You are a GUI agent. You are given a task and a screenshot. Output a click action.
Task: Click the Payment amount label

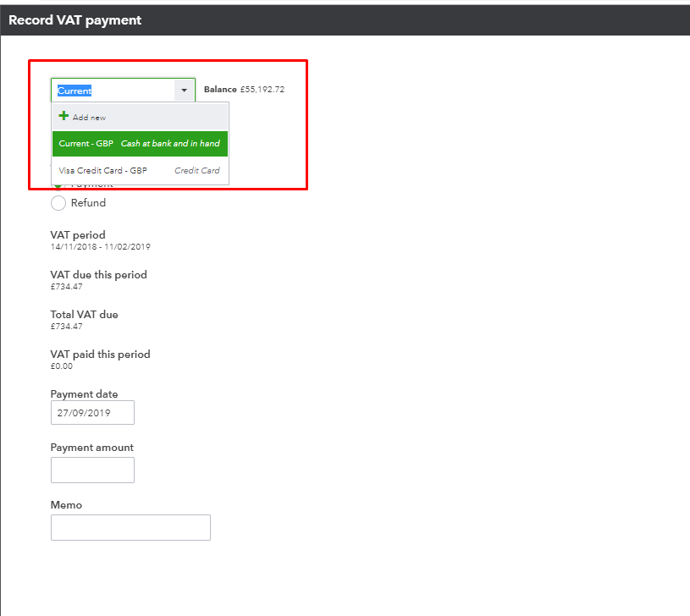pos(91,448)
